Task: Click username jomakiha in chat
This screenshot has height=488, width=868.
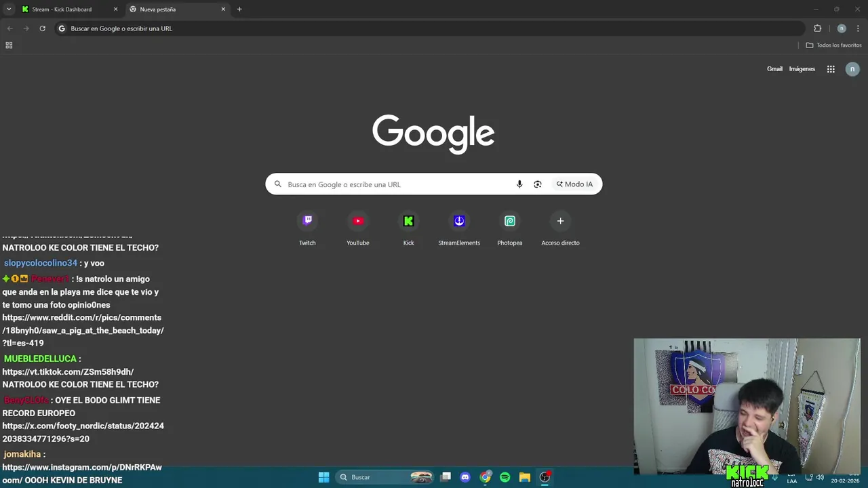Action: (22, 454)
